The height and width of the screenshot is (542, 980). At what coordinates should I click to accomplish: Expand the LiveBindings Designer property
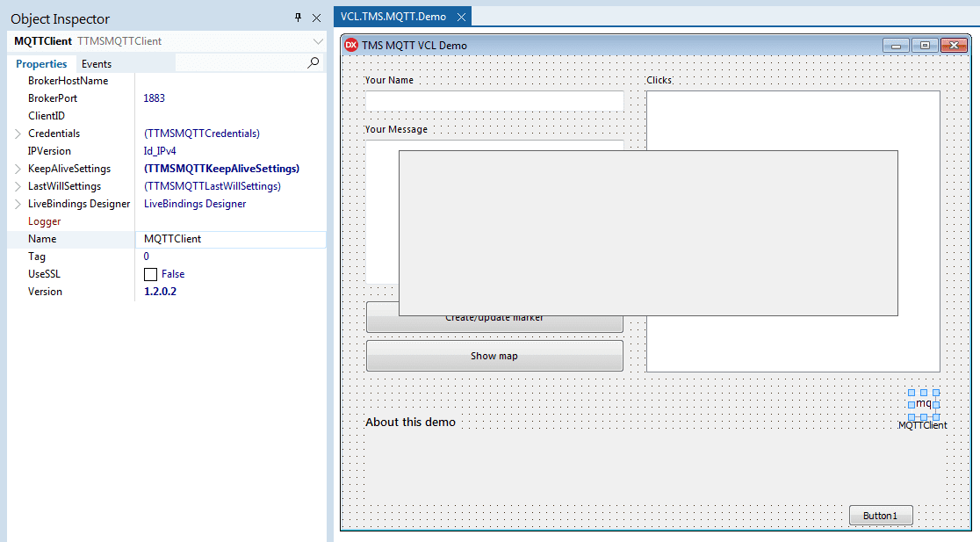pyautogui.click(x=18, y=204)
